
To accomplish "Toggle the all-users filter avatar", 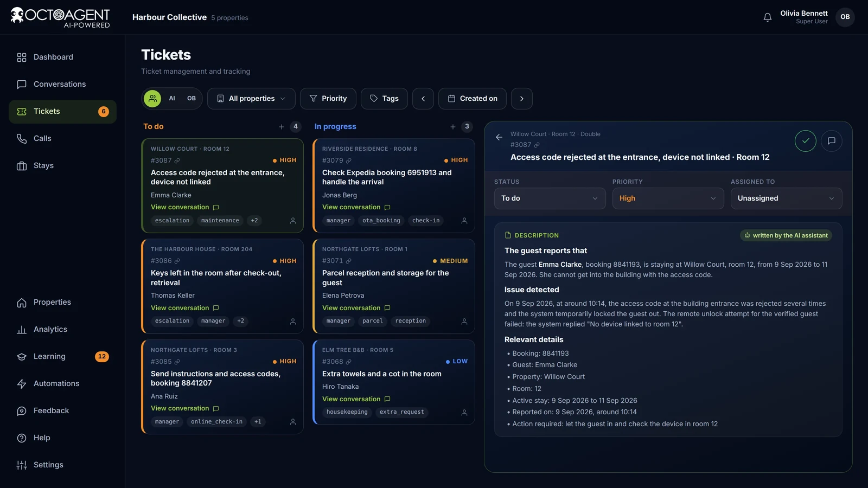I will (x=152, y=99).
